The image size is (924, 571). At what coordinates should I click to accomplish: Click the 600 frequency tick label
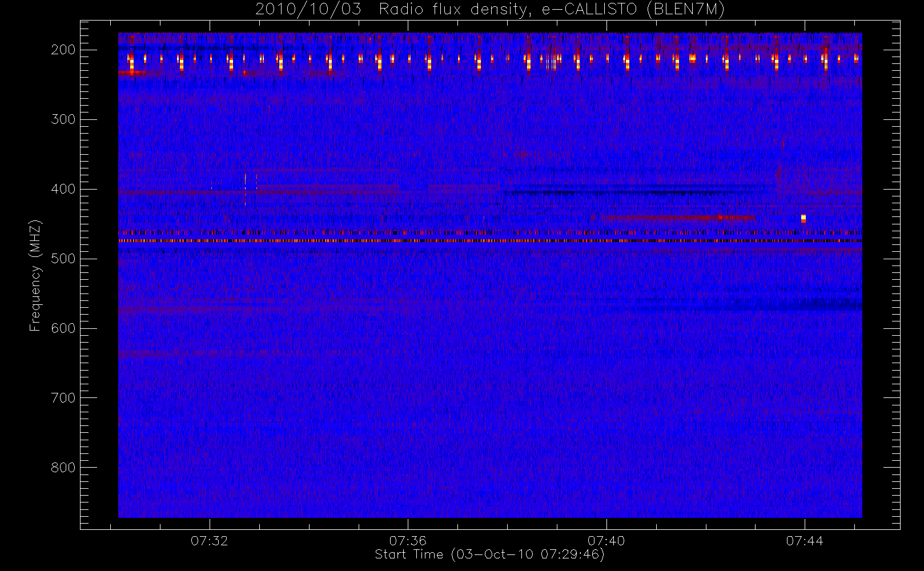click(x=63, y=328)
